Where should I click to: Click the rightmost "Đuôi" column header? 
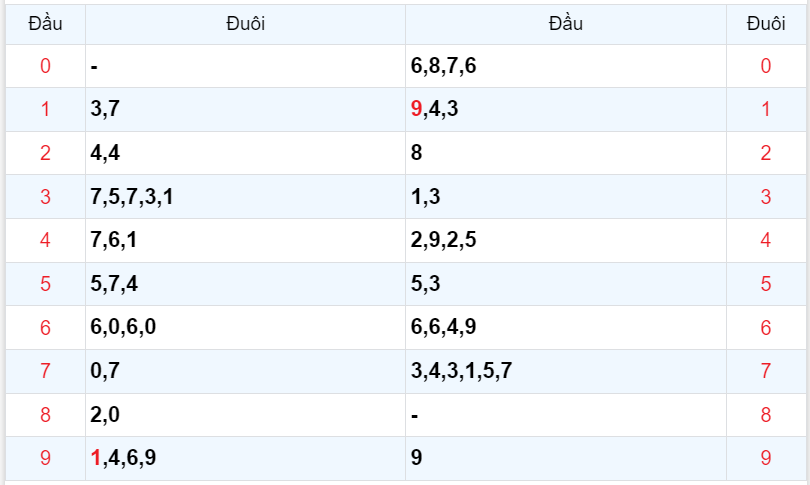[x=766, y=24]
